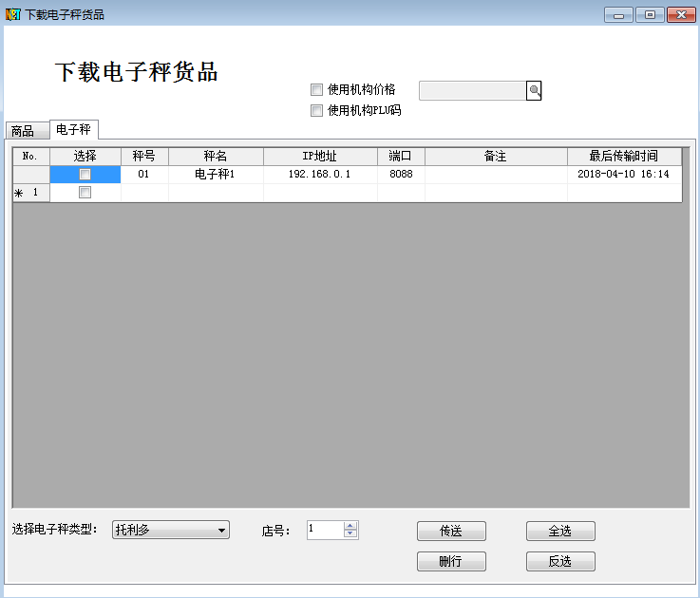The image size is (700, 598).
Task: Enable the 使用机构价格 checkbox
Action: tap(316, 89)
